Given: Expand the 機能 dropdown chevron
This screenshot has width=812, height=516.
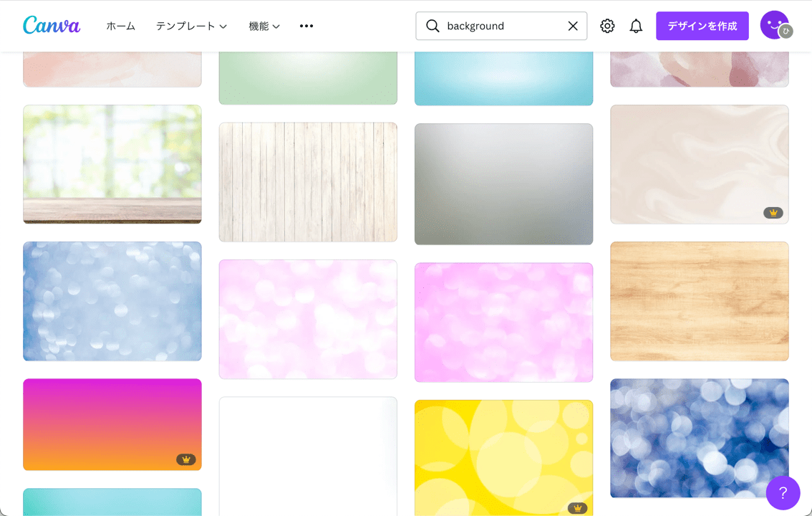Looking at the screenshot, I should click(276, 25).
